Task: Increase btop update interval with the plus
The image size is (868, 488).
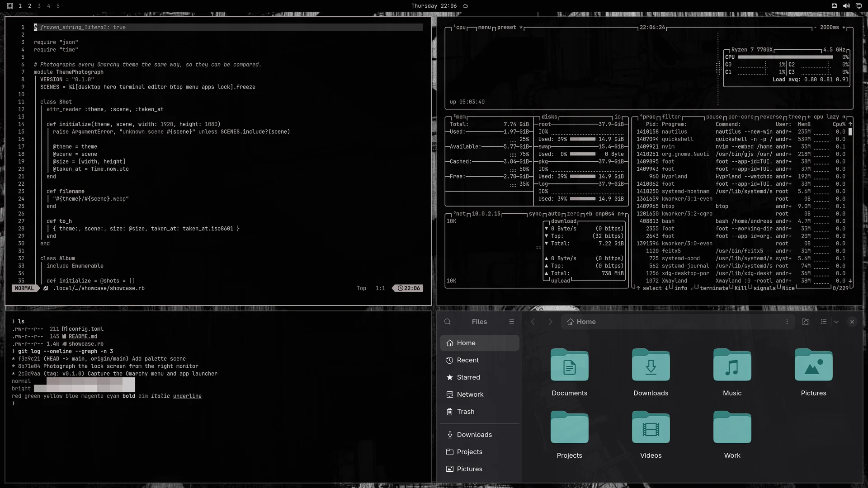Action: coord(844,28)
